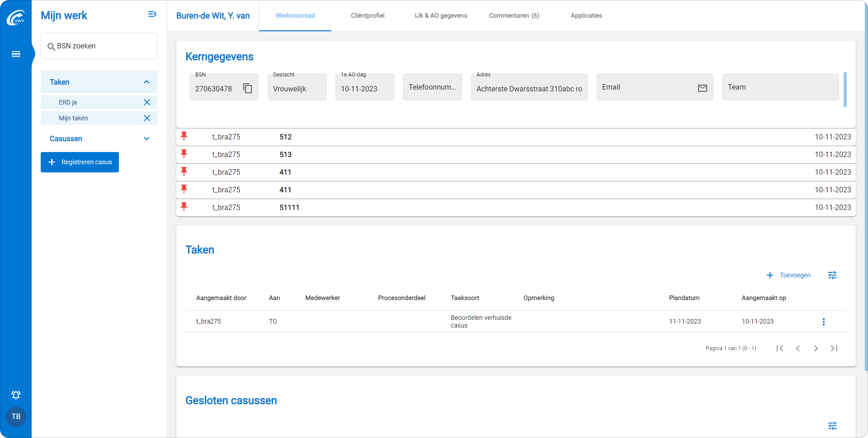The image size is (868, 438).
Task: Open the hamburger menu in blue sidebar
Action: click(16, 54)
